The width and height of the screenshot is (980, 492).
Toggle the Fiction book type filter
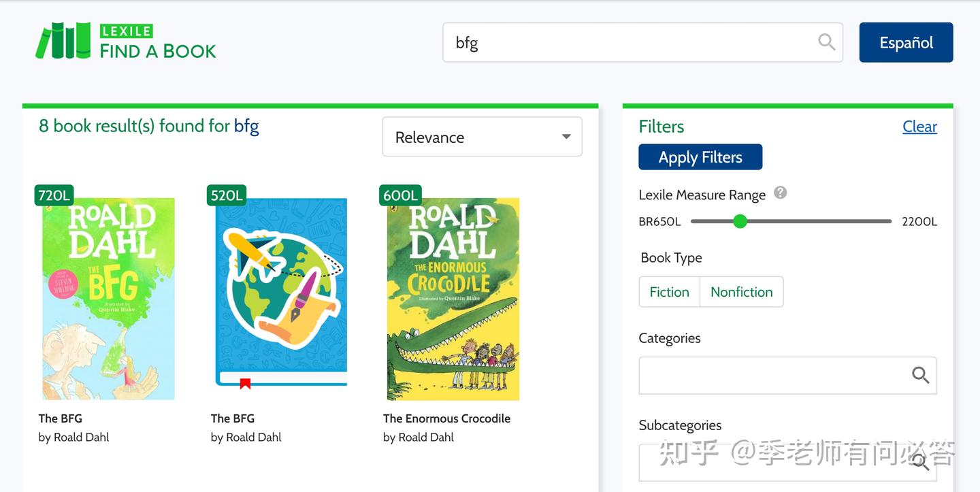pyautogui.click(x=669, y=292)
